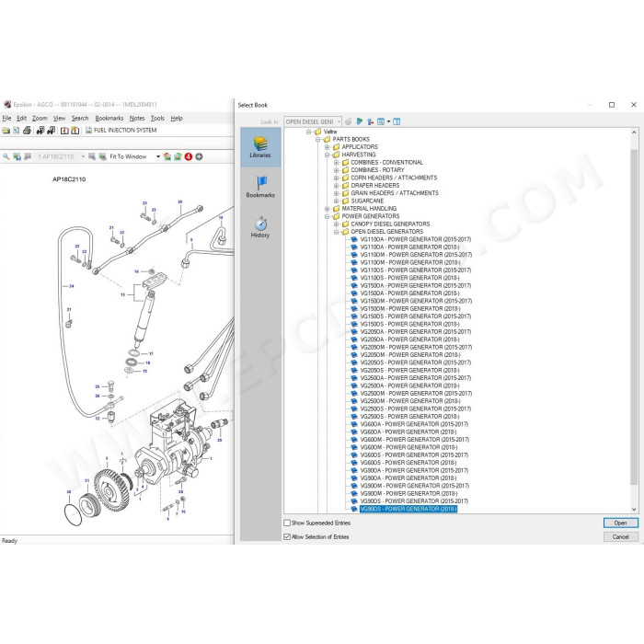644x644 pixels.
Task: Click the blue down-arrow icon beside Look In
Action: (360, 121)
